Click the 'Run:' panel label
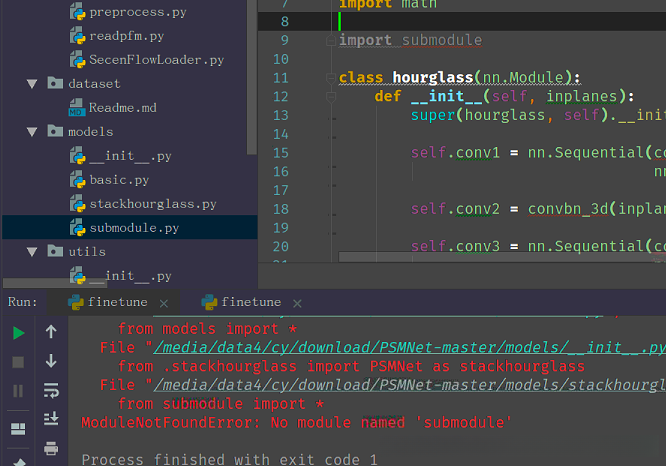Screen dimensions: 666x466 (22, 302)
